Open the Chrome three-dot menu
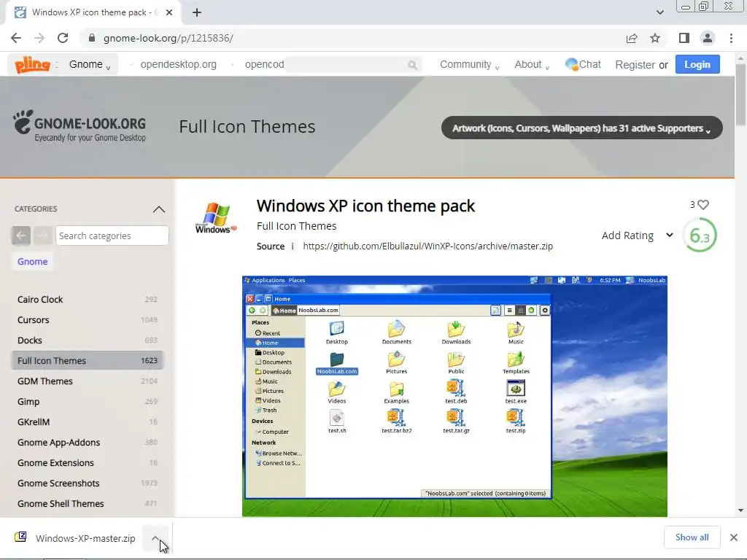 coord(731,38)
